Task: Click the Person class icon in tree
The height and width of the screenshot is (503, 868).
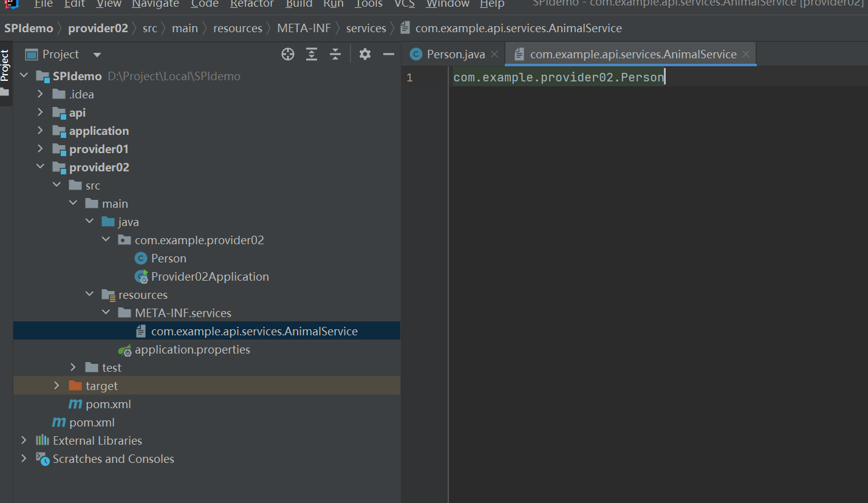Action: coord(142,258)
